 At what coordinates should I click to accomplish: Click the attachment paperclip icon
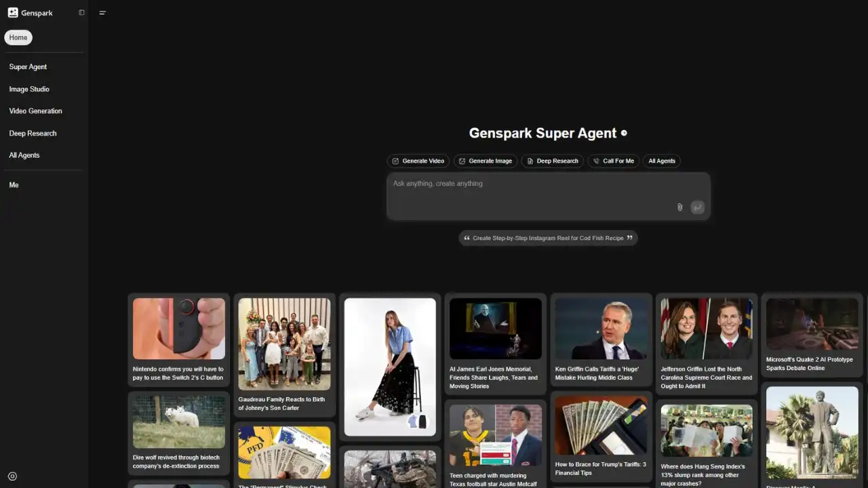point(679,207)
